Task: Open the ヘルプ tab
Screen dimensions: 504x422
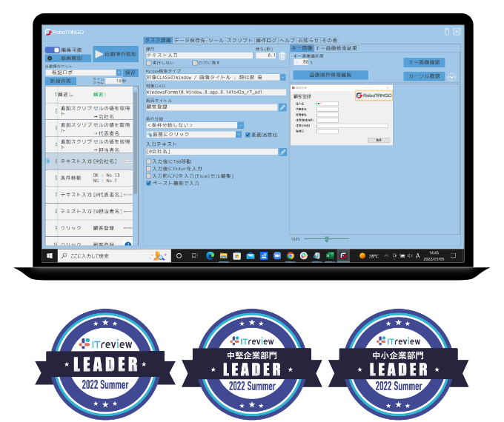Action: [x=287, y=40]
